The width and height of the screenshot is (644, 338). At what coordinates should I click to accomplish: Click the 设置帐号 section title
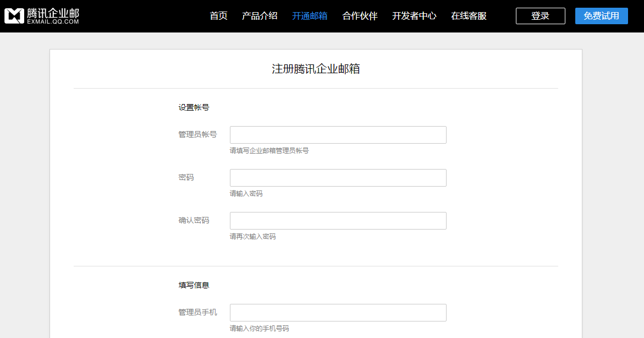[194, 107]
